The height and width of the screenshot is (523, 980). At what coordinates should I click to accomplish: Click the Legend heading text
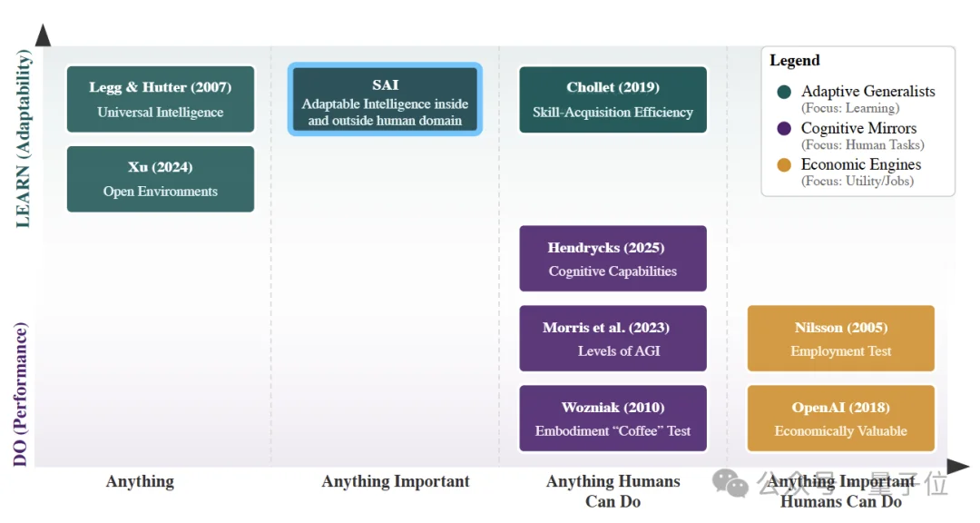coord(795,61)
